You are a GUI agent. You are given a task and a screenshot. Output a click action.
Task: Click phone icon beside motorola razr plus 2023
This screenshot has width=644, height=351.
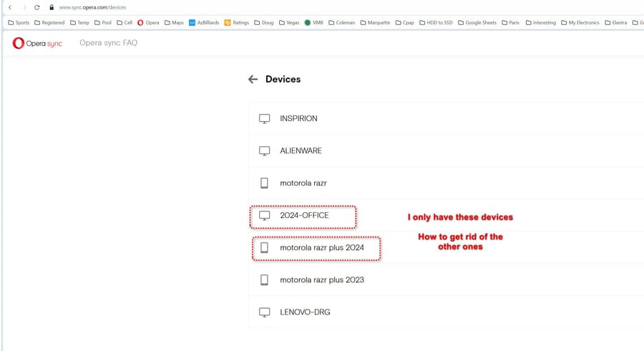[265, 280]
